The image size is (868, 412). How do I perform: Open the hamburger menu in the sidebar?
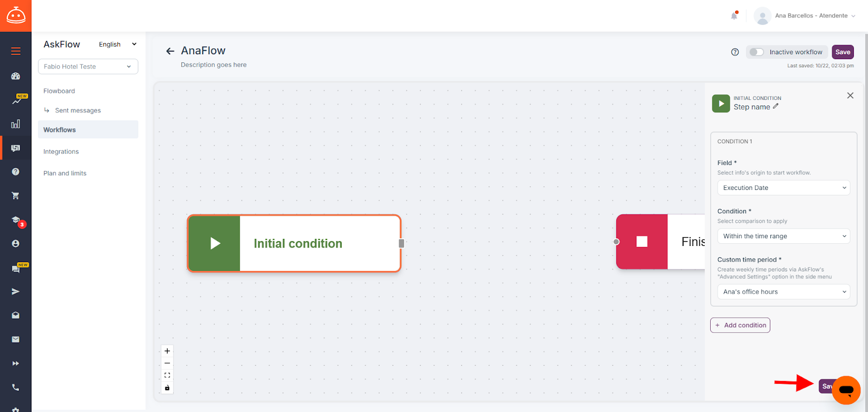click(x=16, y=51)
